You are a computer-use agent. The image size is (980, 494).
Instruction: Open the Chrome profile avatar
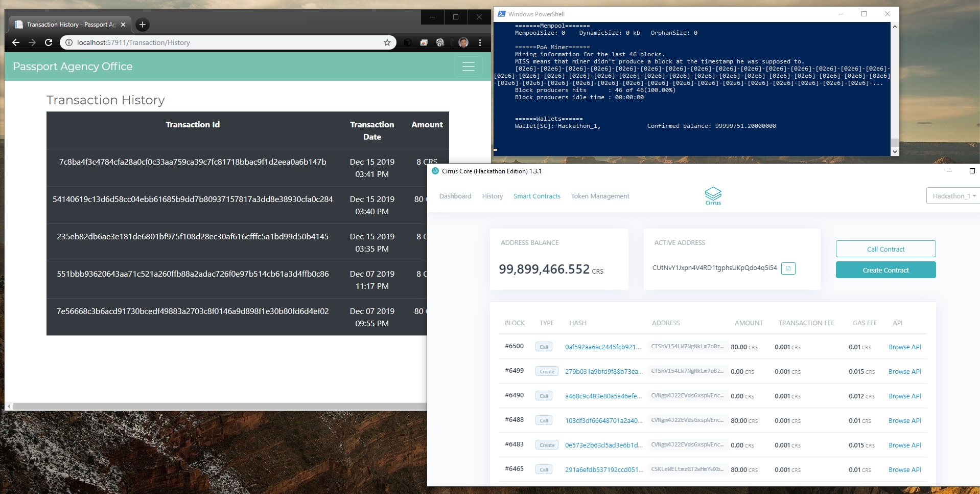463,42
